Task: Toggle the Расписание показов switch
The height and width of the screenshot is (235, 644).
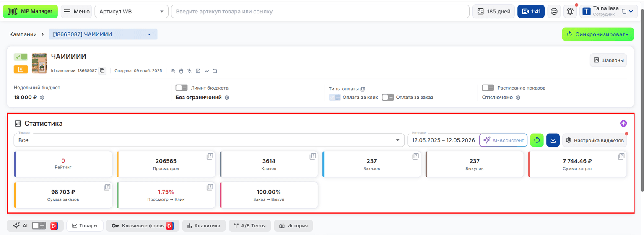Action: click(488, 88)
